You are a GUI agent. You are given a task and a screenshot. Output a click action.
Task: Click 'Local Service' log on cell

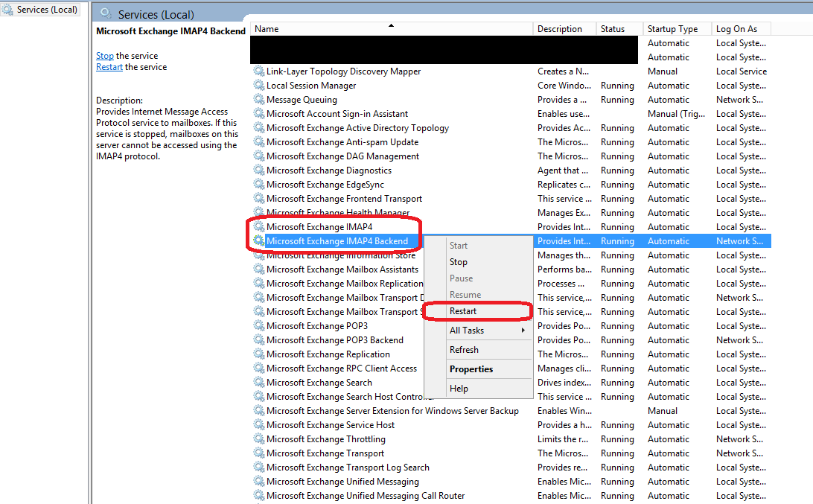[741, 71]
